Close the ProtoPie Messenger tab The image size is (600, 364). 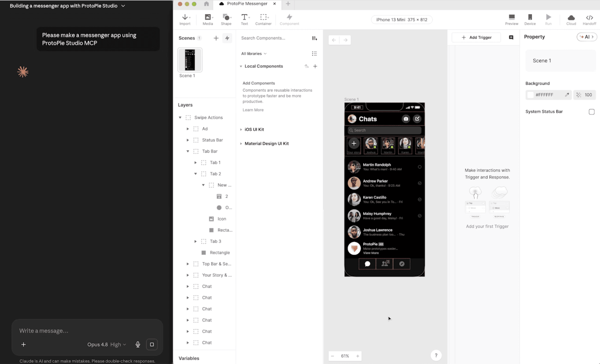[274, 4]
